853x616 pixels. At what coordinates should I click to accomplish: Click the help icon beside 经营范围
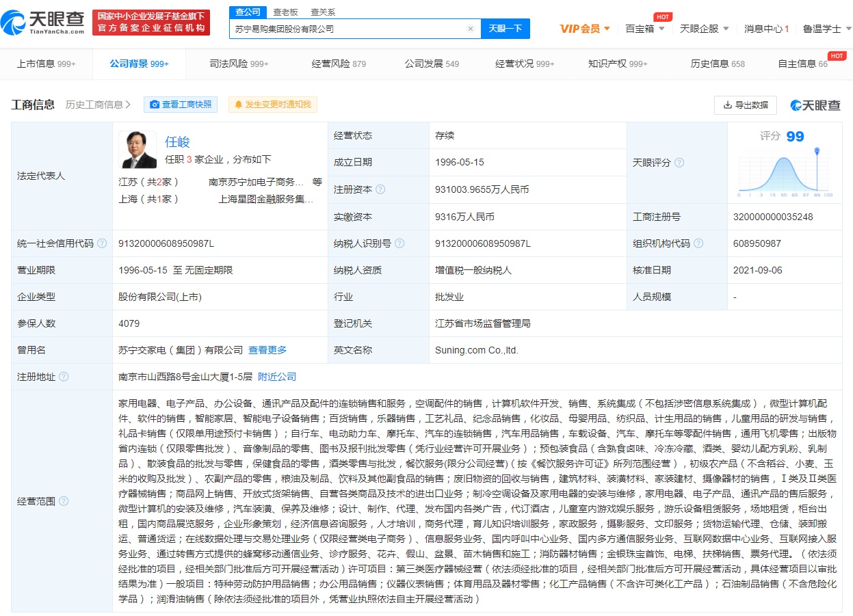[64, 501]
